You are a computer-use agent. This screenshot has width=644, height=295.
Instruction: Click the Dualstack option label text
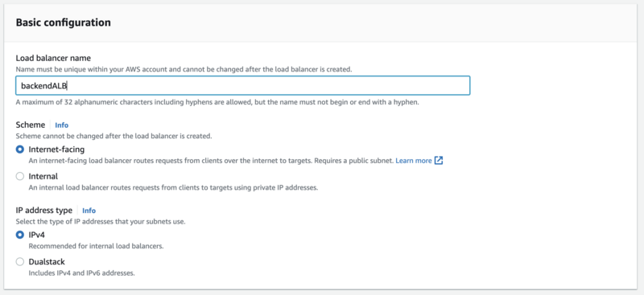pos(47,262)
